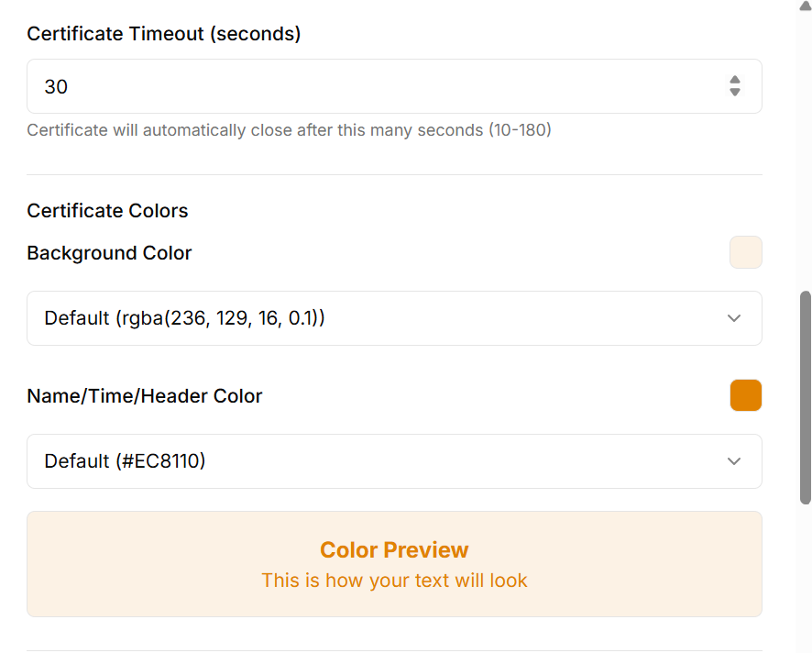Click the Background Color label
Screen dimensions: 812x653
coord(109,253)
